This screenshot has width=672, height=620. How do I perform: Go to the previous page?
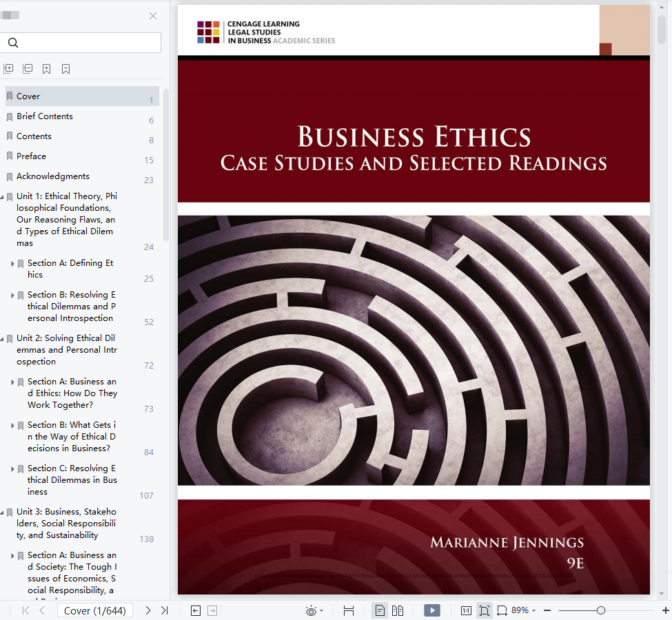pyautogui.click(x=42, y=610)
